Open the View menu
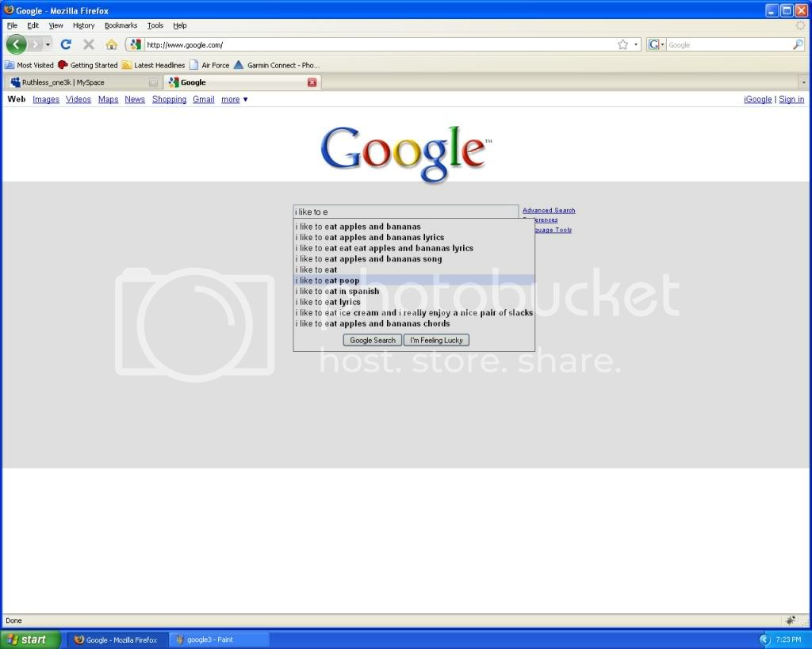This screenshot has width=812, height=649. pyautogui.click(x=56, y=25)
